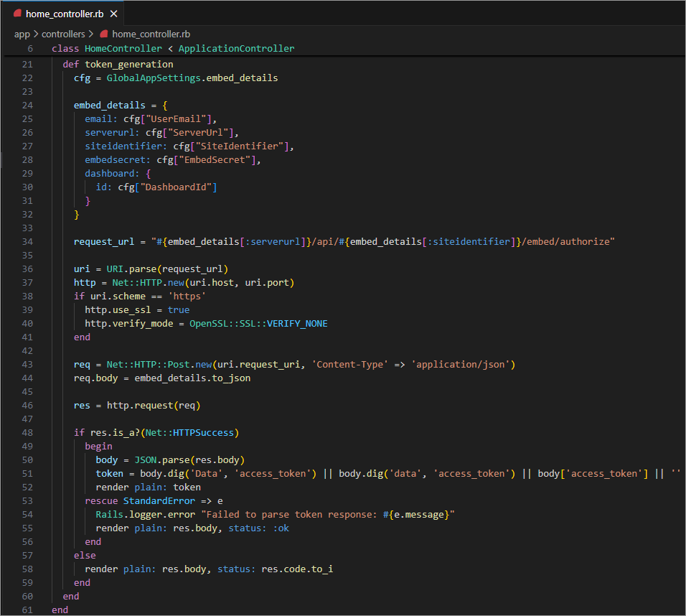Click line number 48 in the gutter

click(27, 432)
